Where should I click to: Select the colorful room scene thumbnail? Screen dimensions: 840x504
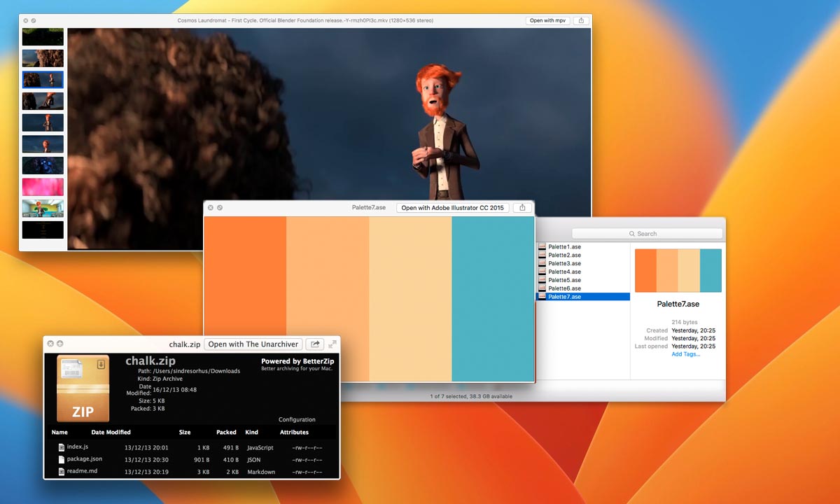tap(43, 209)
